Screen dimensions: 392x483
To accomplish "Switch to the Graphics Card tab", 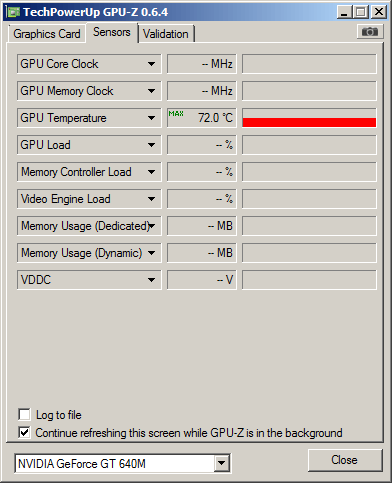I will click(47, 34).
